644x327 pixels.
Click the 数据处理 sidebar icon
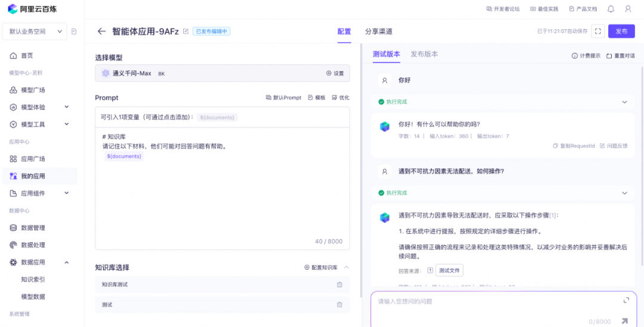tap(13, 245)
